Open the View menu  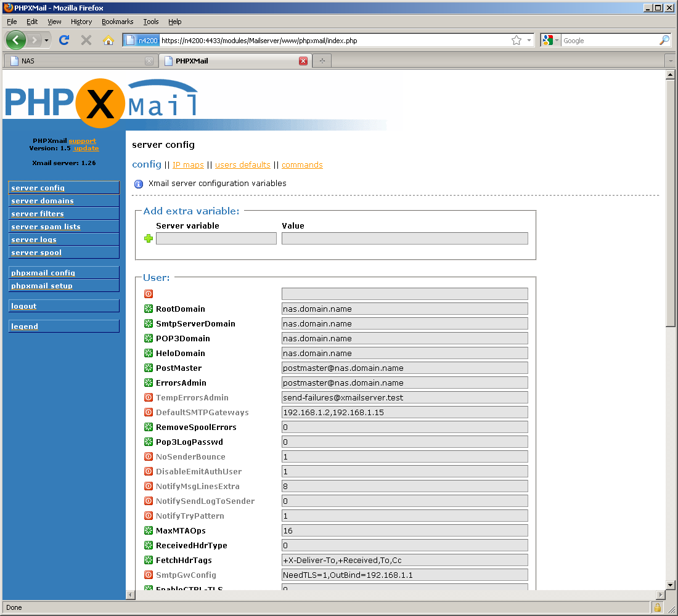click(x=54, y=22)
